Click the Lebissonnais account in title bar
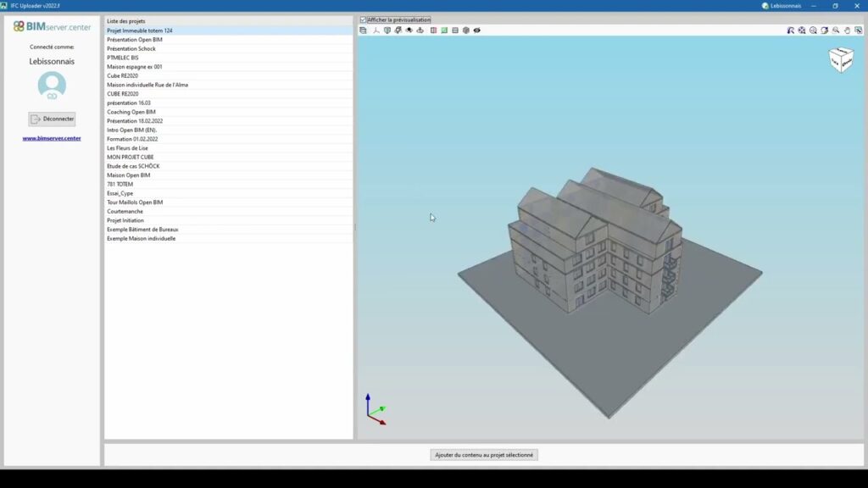The width and height of the screenshot is (868, 488). 782,5
